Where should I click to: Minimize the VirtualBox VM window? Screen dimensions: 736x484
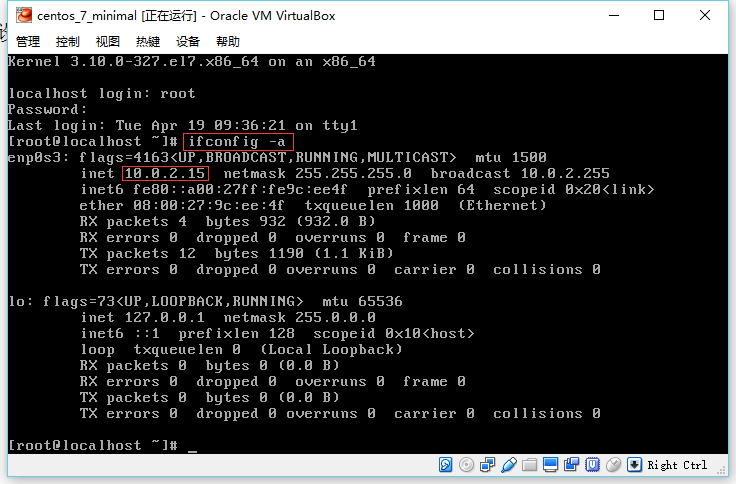coord(614,15)
